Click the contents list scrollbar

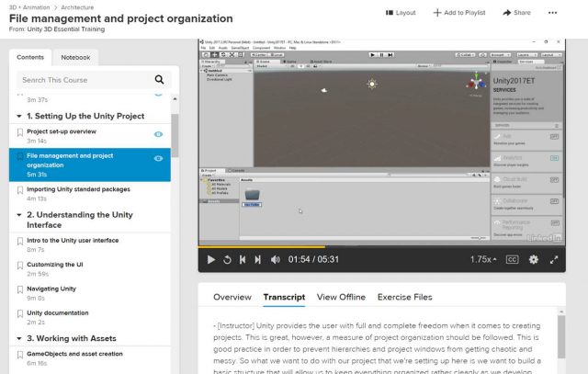pos(175,136)
